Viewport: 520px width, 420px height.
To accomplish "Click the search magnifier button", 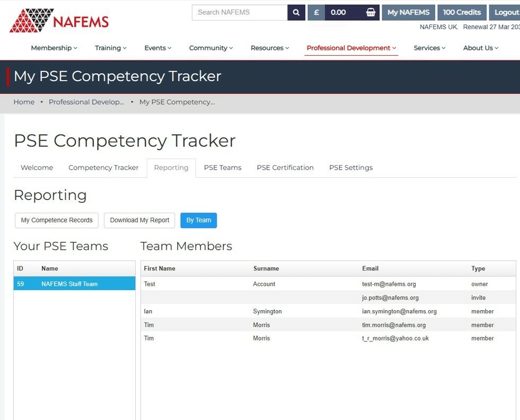I will 296,13.
